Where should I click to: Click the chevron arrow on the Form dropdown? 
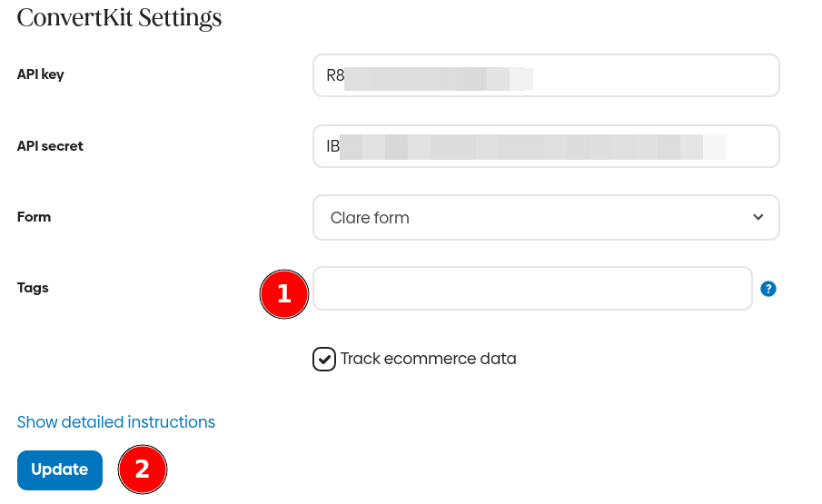click(x=758, y=217)
